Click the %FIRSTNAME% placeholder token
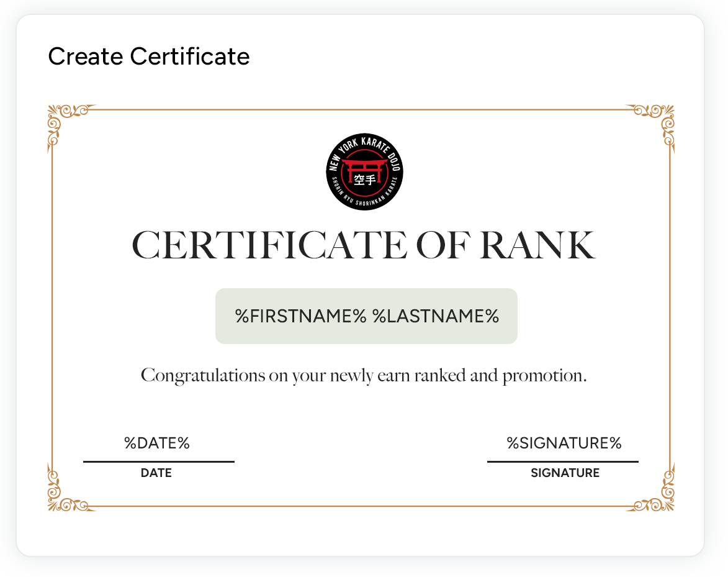Viewport: 728px width, 577px height. (301, 316)
